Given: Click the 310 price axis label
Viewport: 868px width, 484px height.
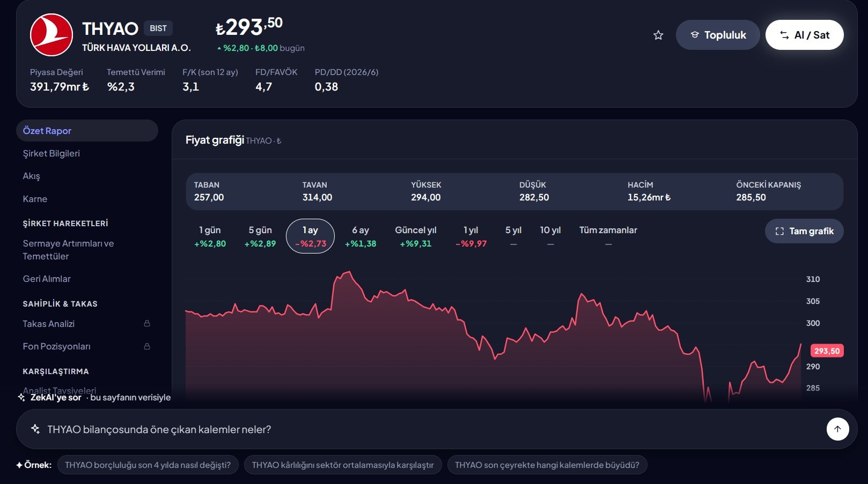Looking at the screenshot, I should tap(813, 279).
